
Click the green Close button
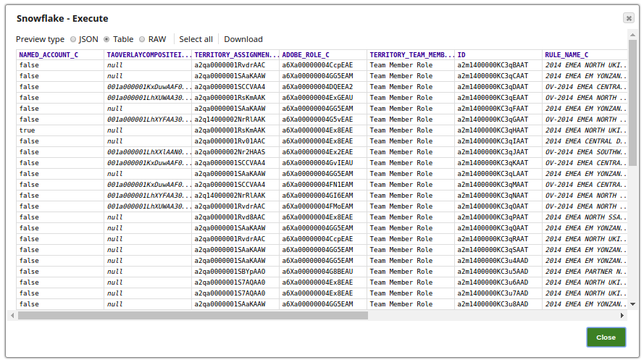click(x=606, y=337)
